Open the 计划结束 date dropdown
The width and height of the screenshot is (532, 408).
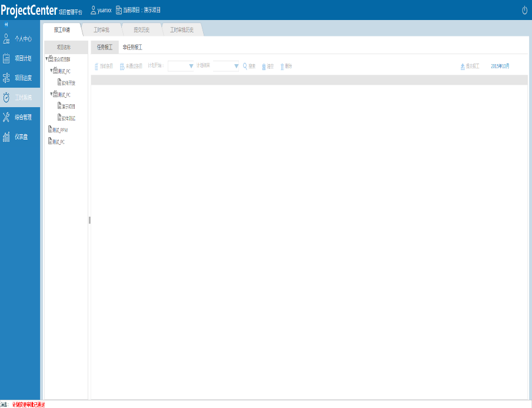[235, 66]
